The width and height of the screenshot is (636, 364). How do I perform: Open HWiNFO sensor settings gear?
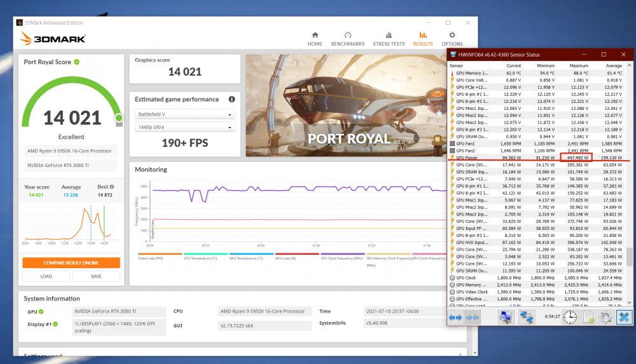[606, 316]
